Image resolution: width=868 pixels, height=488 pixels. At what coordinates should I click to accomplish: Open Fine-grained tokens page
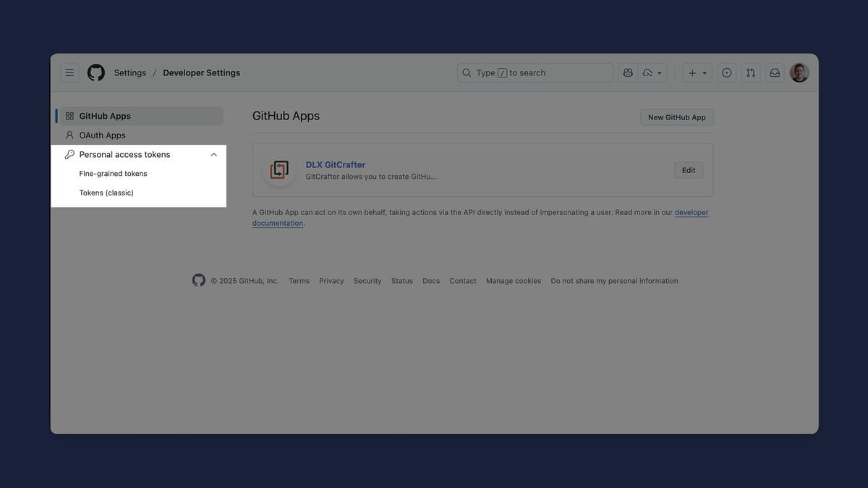(x=113, y=174)
